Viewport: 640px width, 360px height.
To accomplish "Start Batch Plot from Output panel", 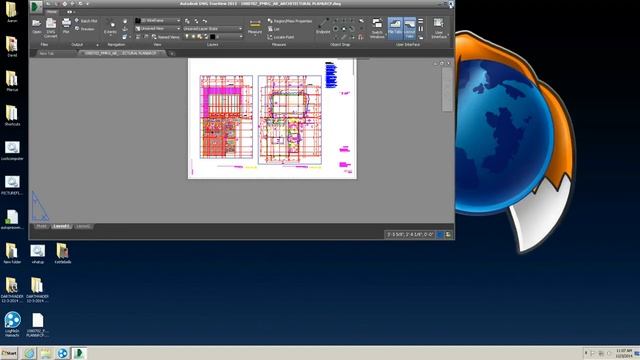I will pyautogui.click(x=86, y=21).
